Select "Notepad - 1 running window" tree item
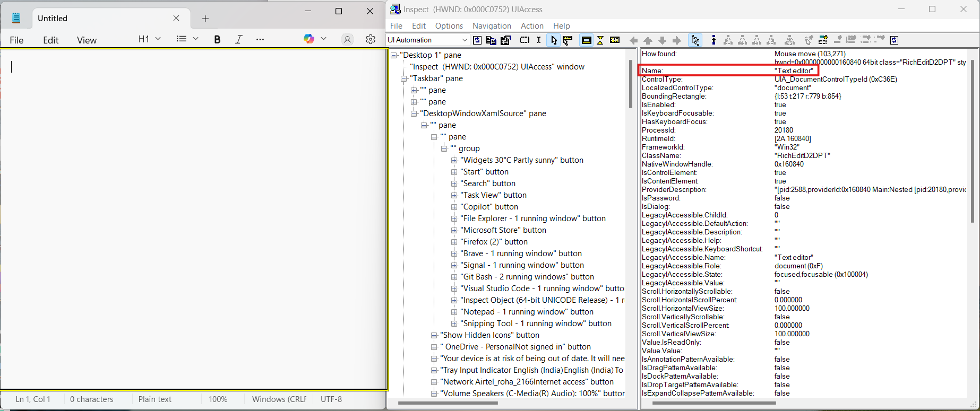Screen dimensions: 980x411 527,312
